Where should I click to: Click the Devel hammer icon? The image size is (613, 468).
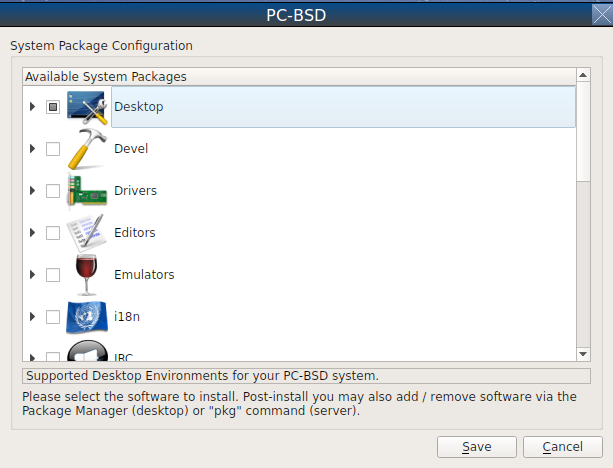coord(87,149)
